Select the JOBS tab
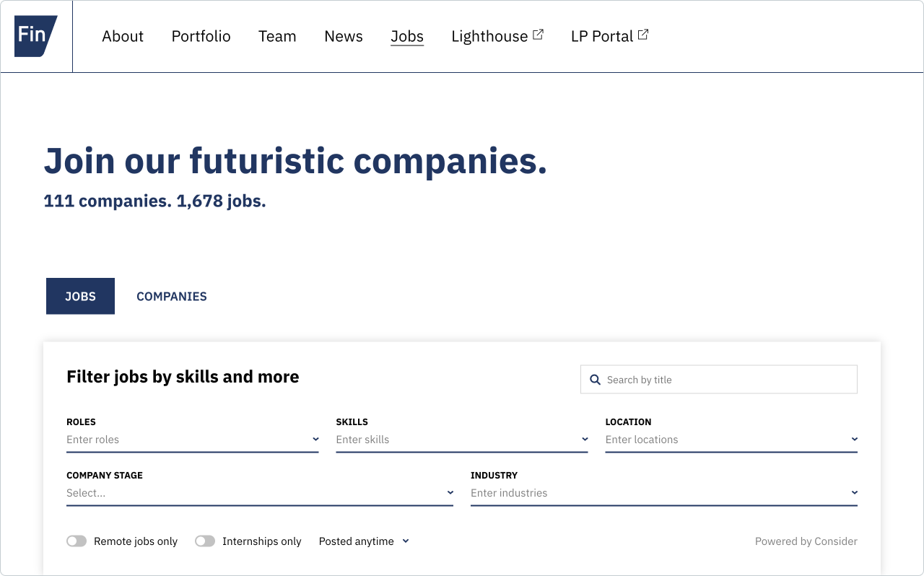 tap(80, 296)
